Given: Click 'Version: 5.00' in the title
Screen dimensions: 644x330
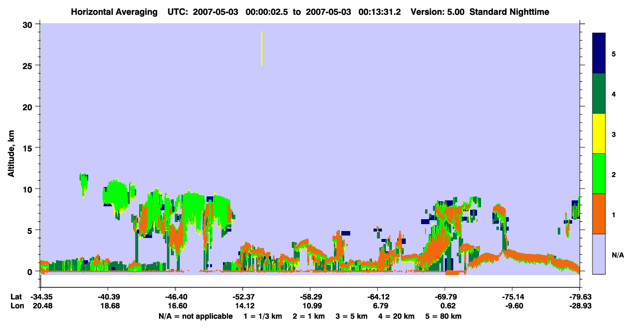Looking at the screenshot, I should [438, 11].
